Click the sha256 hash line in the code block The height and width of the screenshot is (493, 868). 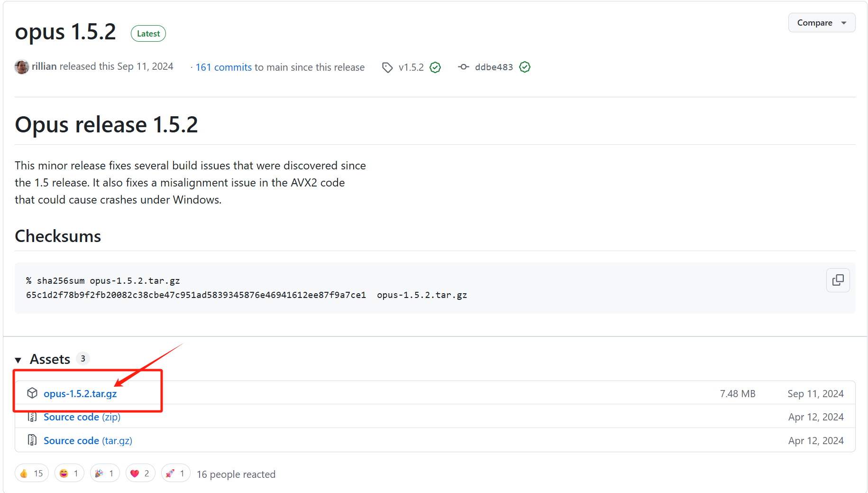247,295
